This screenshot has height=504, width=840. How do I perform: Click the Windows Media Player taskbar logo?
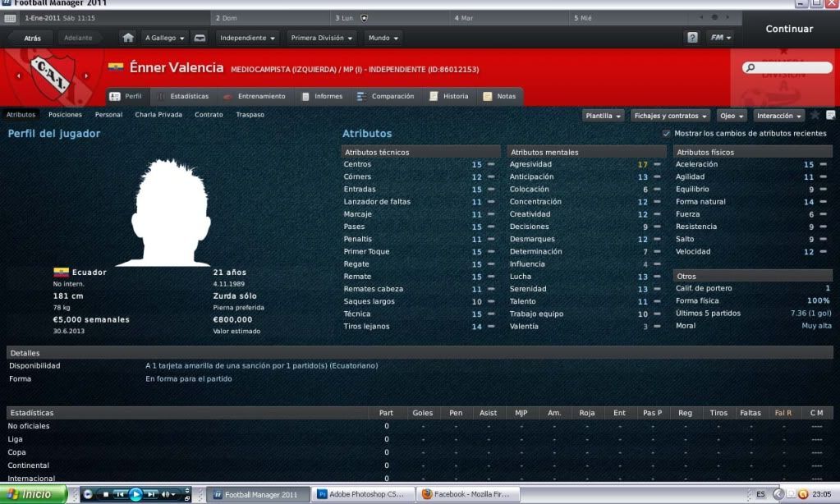pos(88,494)
